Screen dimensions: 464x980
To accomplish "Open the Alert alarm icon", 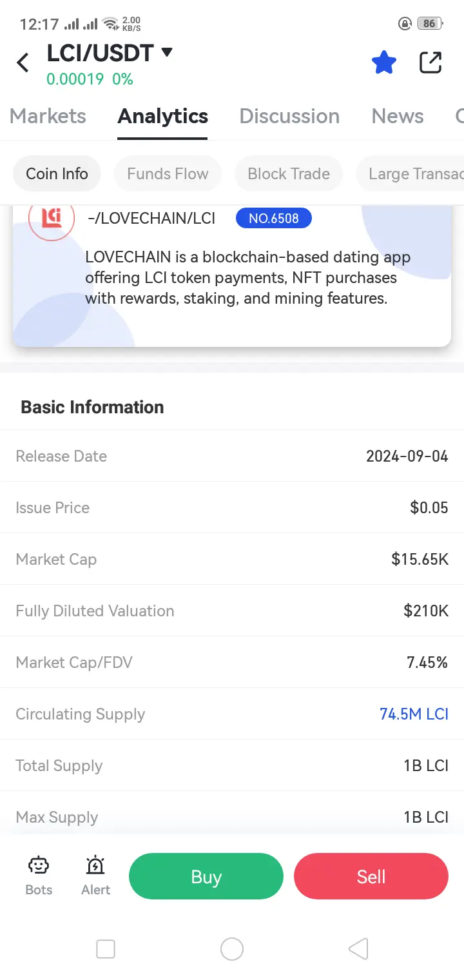I will (96, 876).
